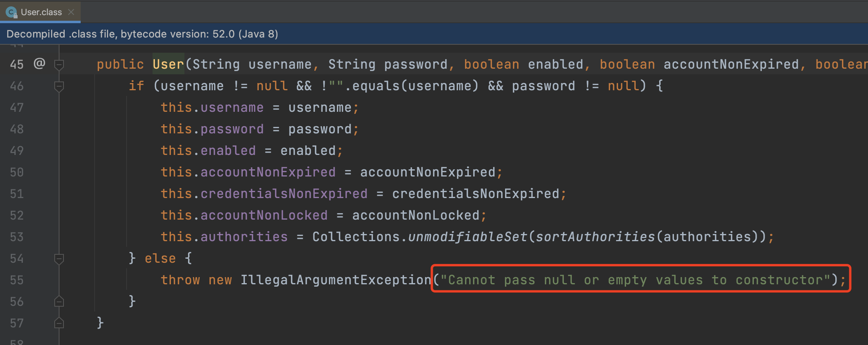Click fold end marker on line 57
This screenshot has height=345, width=868.
[x=59, y=323]
